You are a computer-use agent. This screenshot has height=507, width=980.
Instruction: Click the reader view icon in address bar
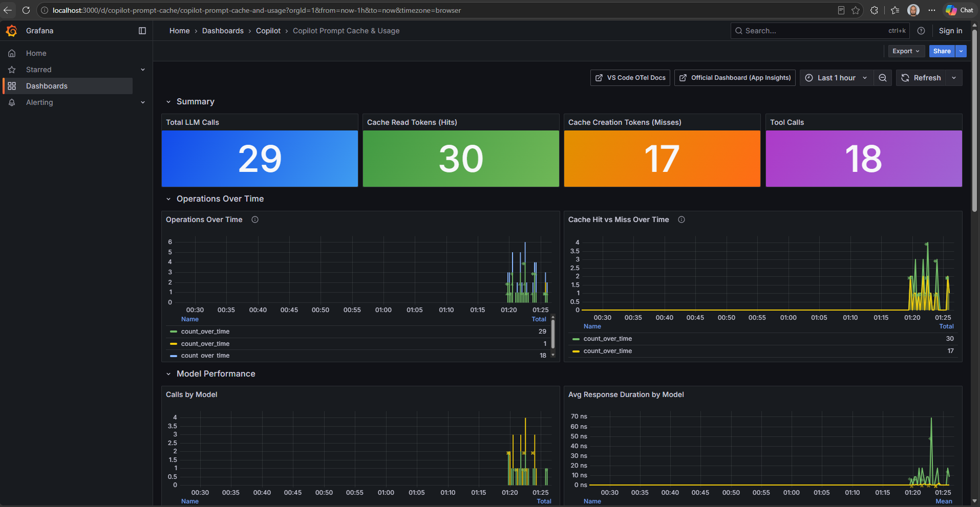pyautogui.click(x=841, y=10)
